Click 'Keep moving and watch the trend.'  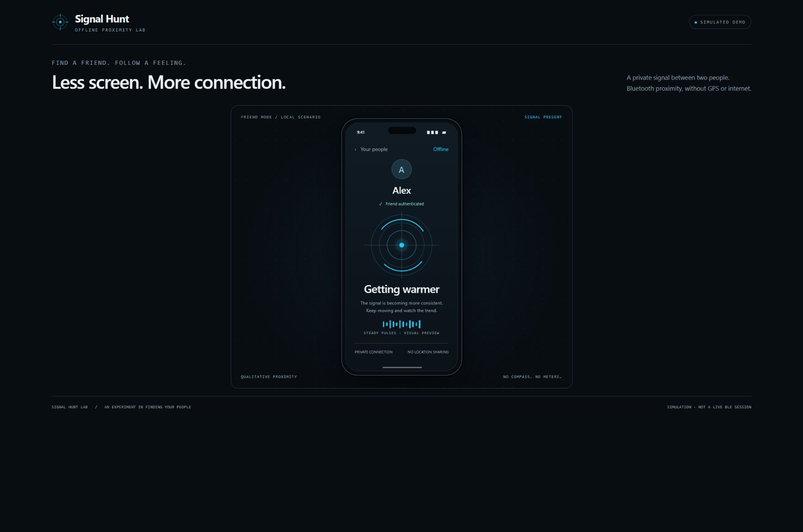click(402, 311)
